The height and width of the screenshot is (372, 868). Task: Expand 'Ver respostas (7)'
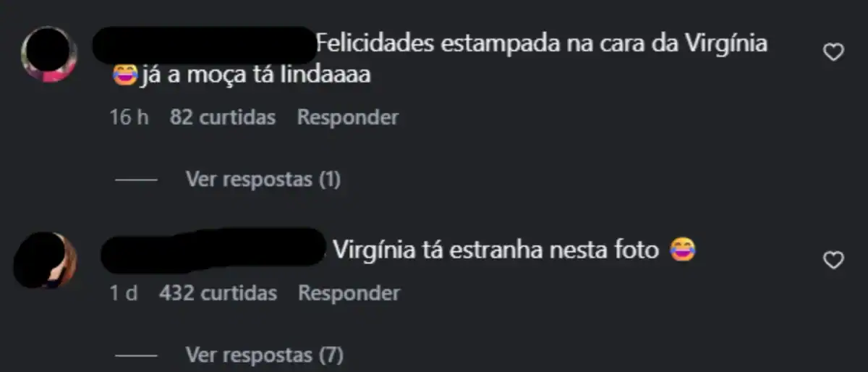[x=265, y=355]
